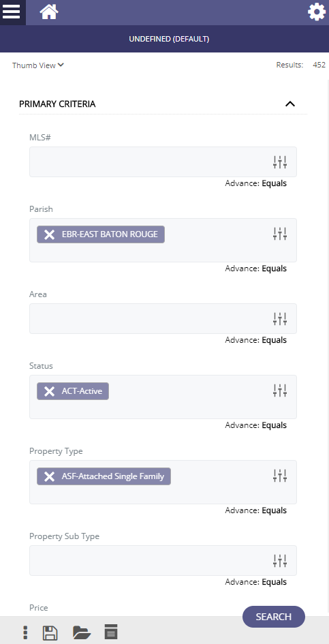Click the list document icon in bottom bar
This screenshot has height=644, width=329.
(x=111, y=631)
